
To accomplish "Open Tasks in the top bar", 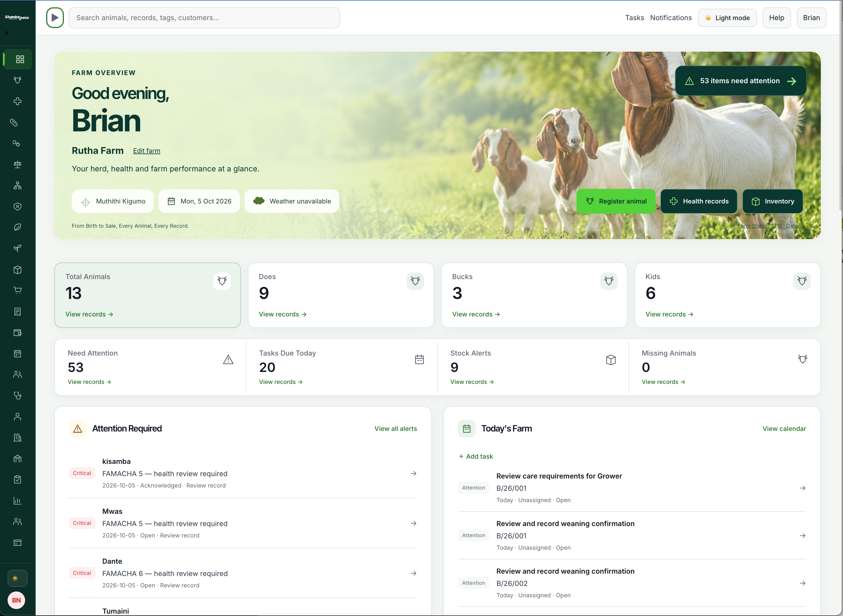I will click(635, 18).
